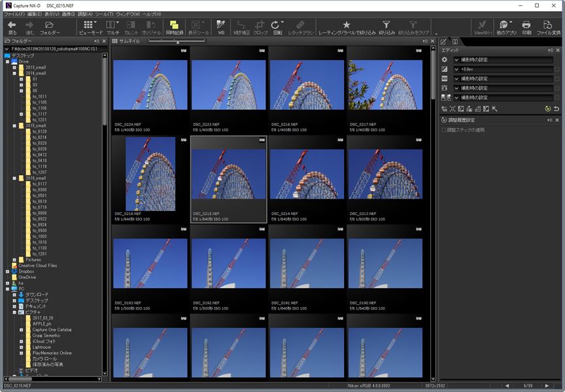The width and height of the screenshot is (565, 392).
Task: Expand the Dropbox tree node
Action: [x=7, y=271]
